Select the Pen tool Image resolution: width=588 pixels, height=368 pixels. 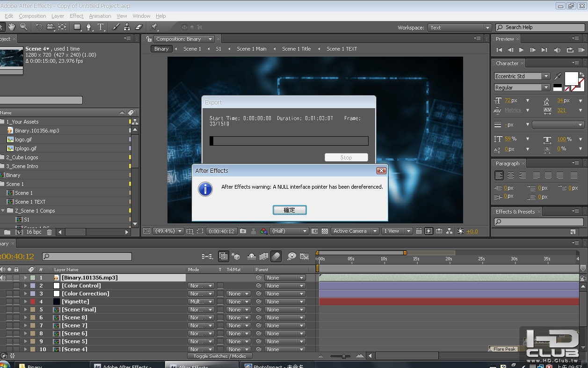(89, 27)
